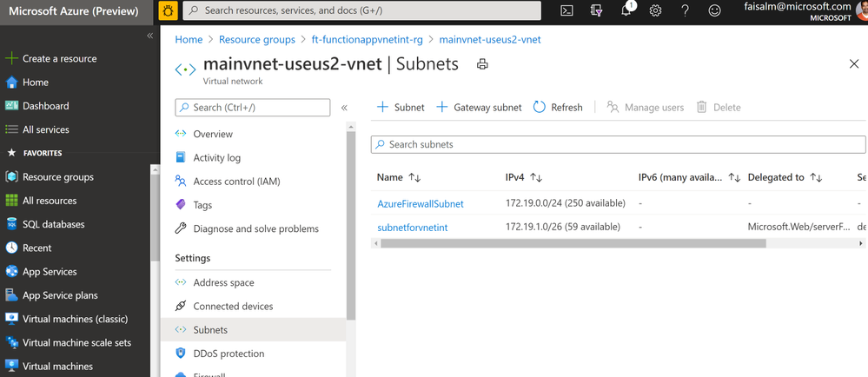
Task: Open Address space settings
Action: click(223, 283)
